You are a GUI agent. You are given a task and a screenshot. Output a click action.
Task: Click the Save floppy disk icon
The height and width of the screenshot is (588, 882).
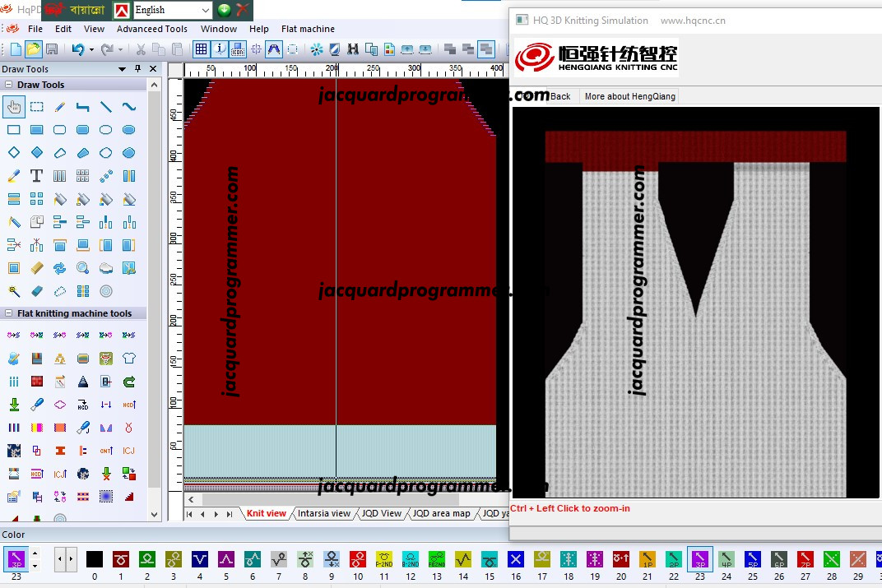[x=52, y=49]
